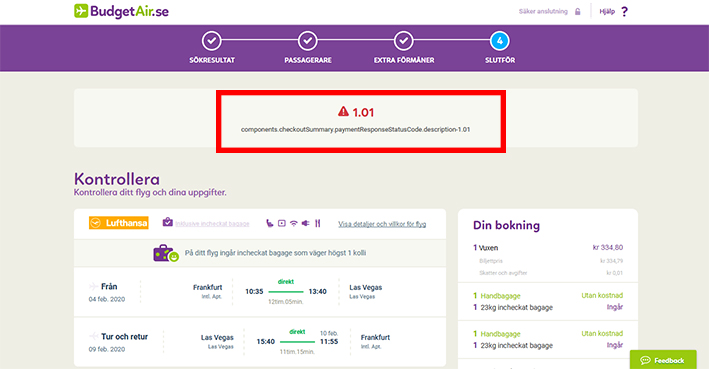
Task: Click the Säker anslutning text
Action: click(x=543, y=12)
